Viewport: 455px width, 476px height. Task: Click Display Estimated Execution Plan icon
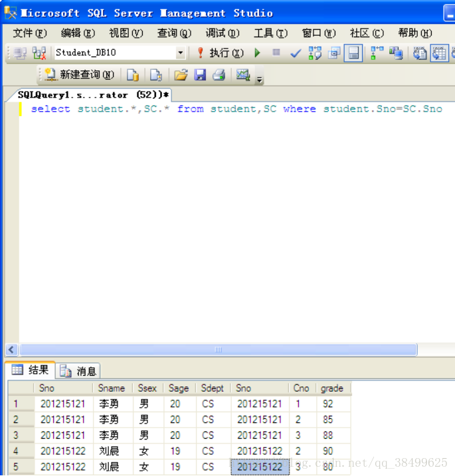click(x=315, y=53)
